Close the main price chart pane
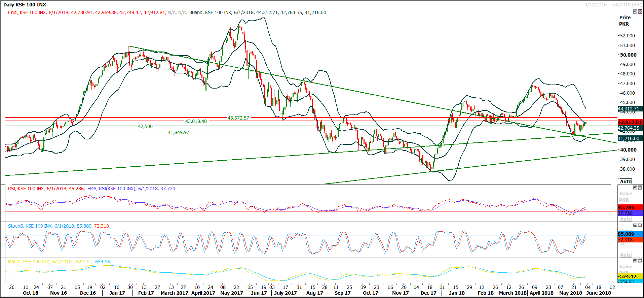 coord(640,11)
